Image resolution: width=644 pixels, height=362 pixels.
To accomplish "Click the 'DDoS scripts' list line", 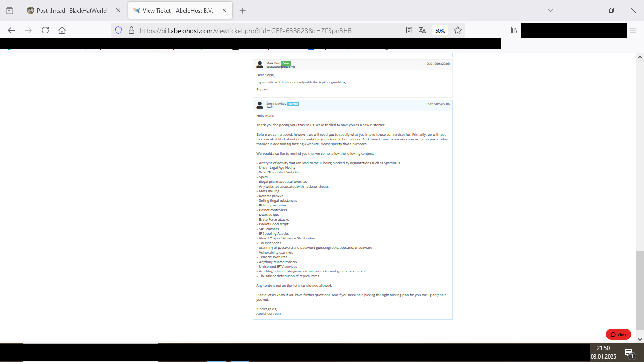I will point(268,215).
